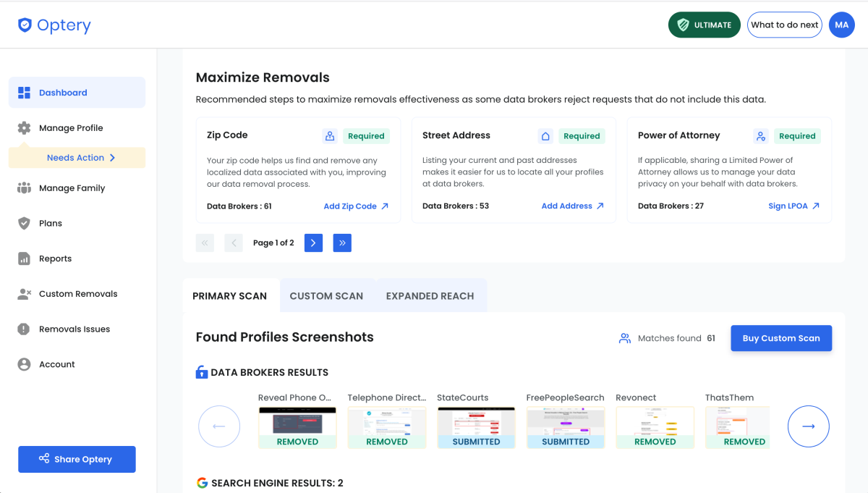The width and height of the screenshot is (868, 493).
Task: Click the Buy Custom Scan button
Action: (x=781, y=338)
